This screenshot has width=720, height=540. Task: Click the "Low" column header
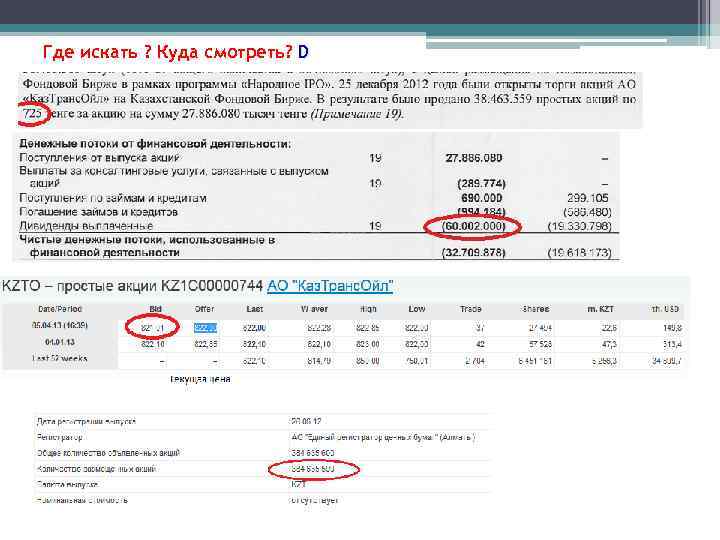(417, 309)
